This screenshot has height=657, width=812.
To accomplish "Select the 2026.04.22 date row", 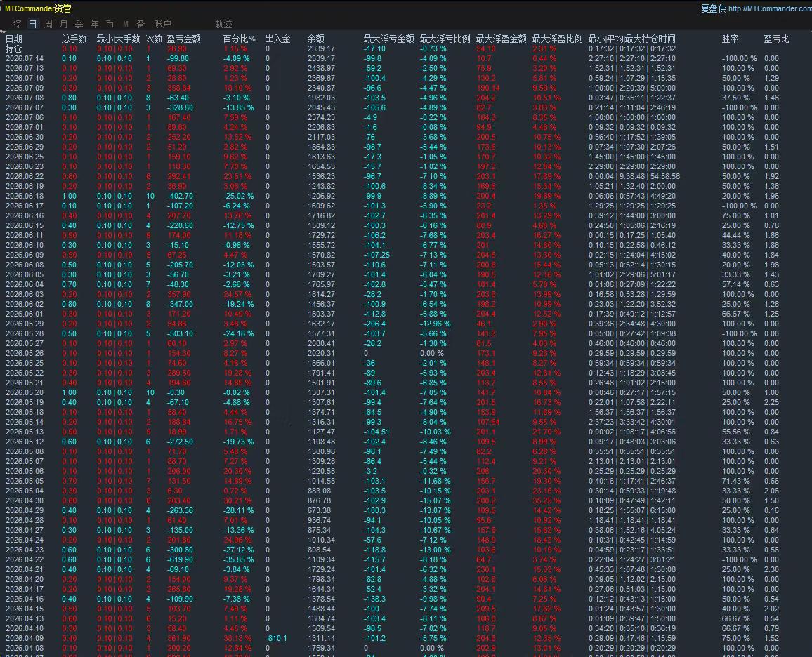I will (x=25, y=559).
